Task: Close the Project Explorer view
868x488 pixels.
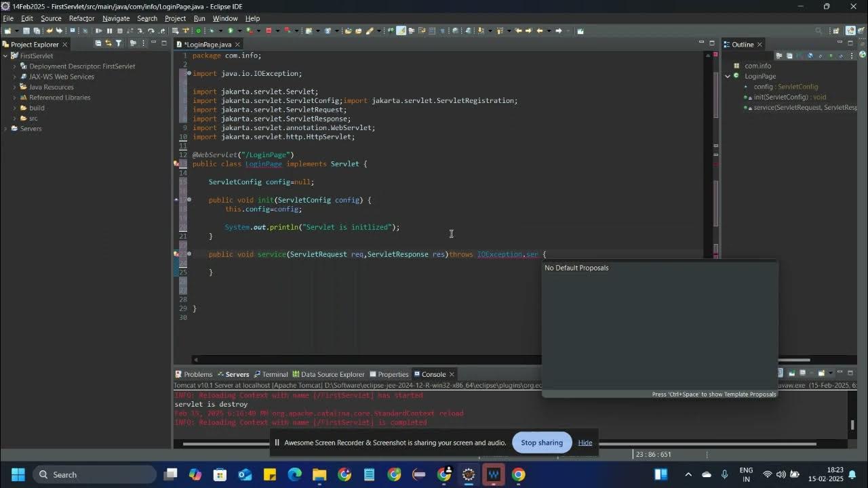Action: tap(65, 44)
